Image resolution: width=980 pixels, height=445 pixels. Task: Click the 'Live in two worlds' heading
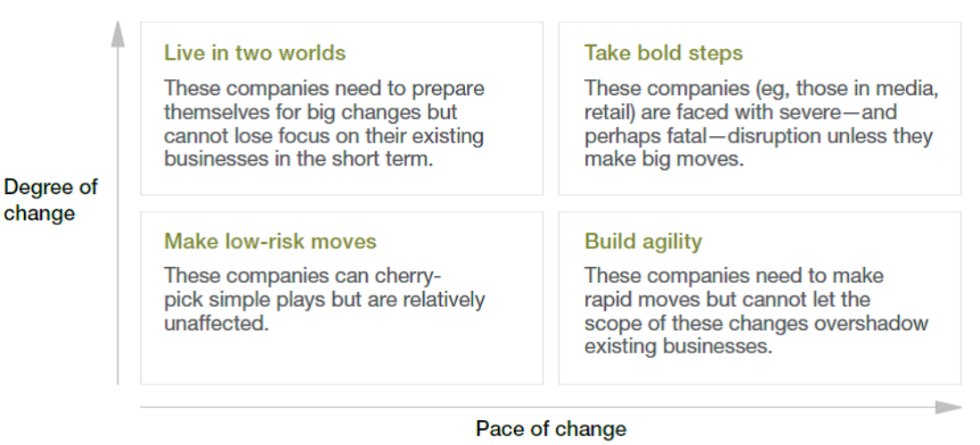point(255,53)
